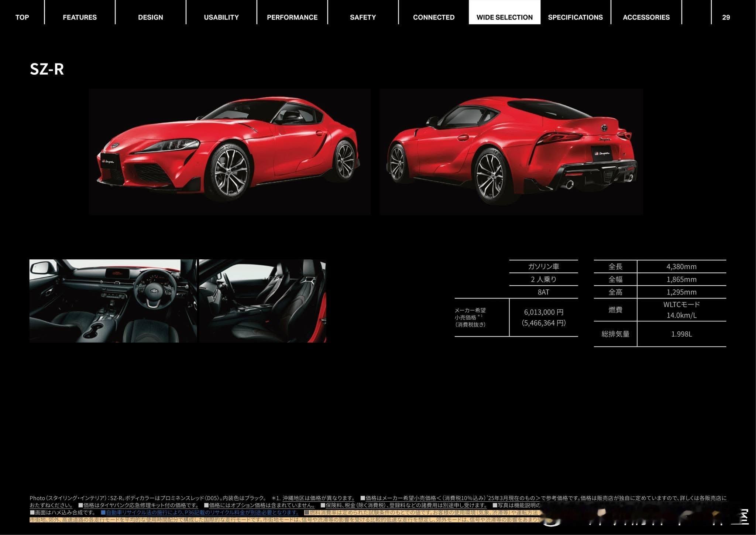View the red Supra rear-angle photo
The image size is (756, 535).
(511, 151)
